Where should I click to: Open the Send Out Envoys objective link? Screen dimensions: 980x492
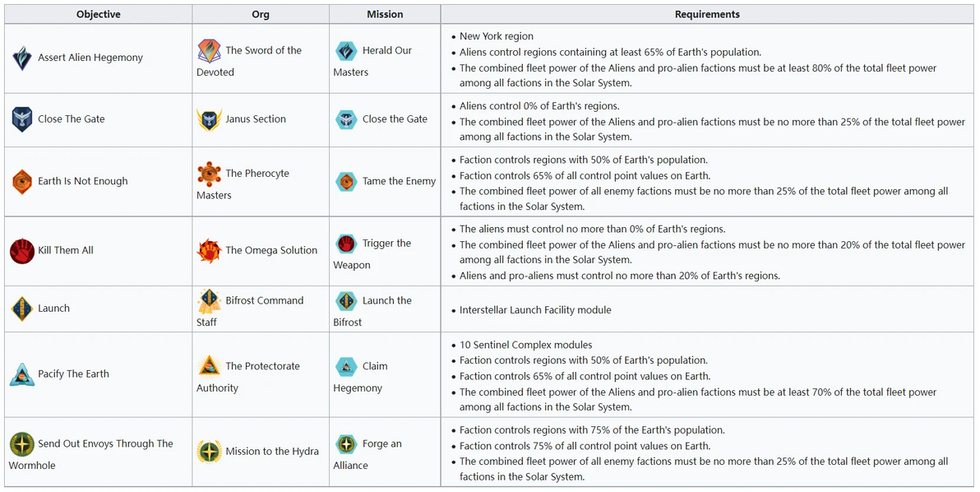pos(105,444)
